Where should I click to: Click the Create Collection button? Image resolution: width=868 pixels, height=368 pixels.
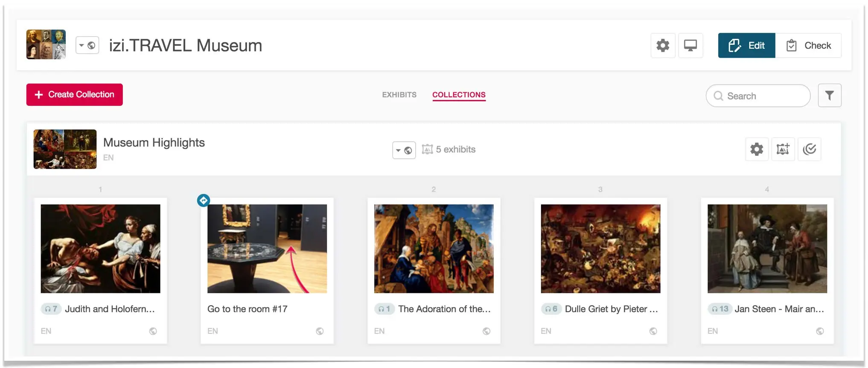click(x=75, y=94)
